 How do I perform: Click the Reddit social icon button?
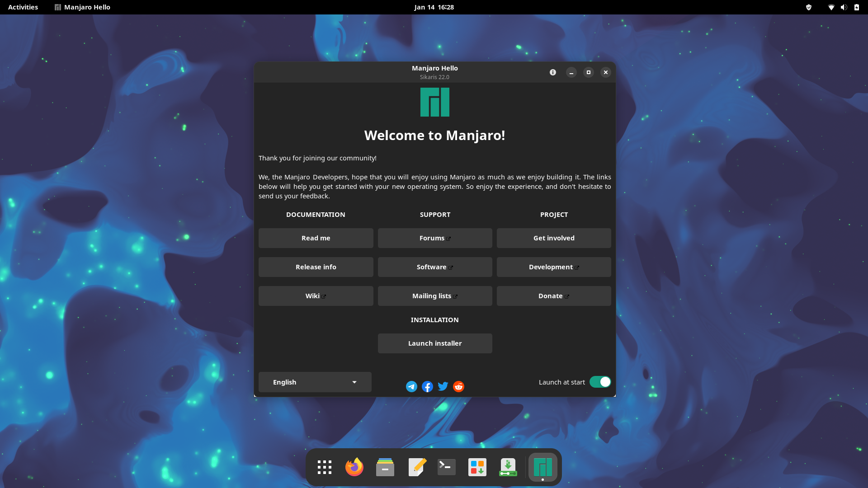pyautogui.click(x=458, y=386)
